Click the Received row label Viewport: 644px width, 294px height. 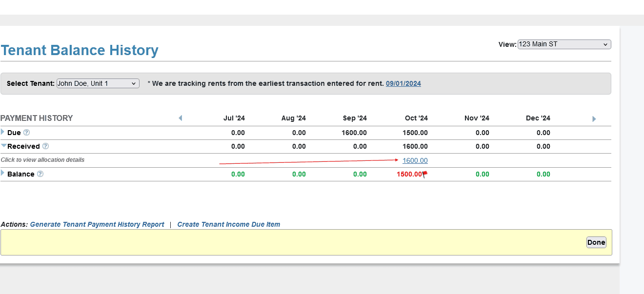click(x=23, y=146)
